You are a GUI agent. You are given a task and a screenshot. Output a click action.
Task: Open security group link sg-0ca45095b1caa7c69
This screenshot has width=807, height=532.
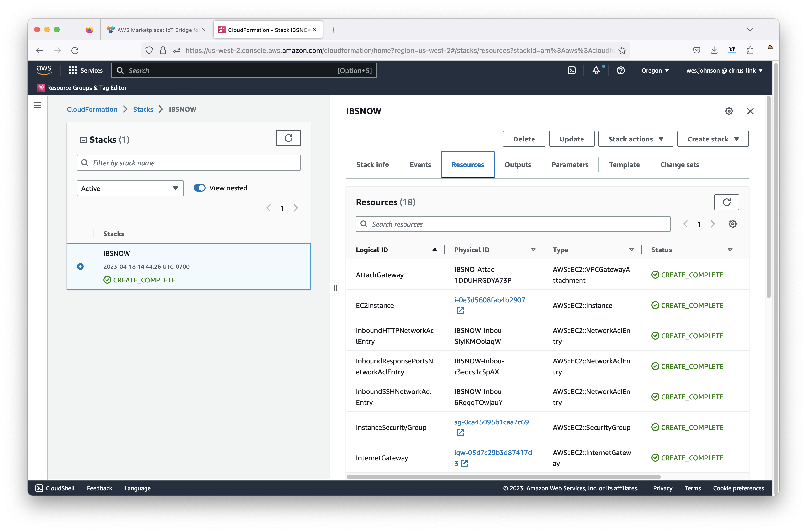coord(491,422)
